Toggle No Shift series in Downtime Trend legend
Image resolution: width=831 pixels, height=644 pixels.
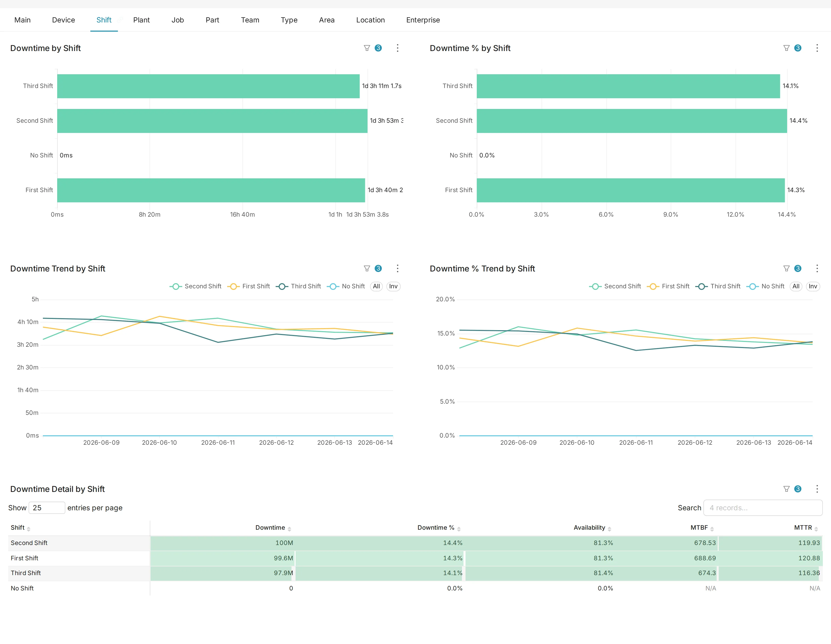[x=346, y=287]
